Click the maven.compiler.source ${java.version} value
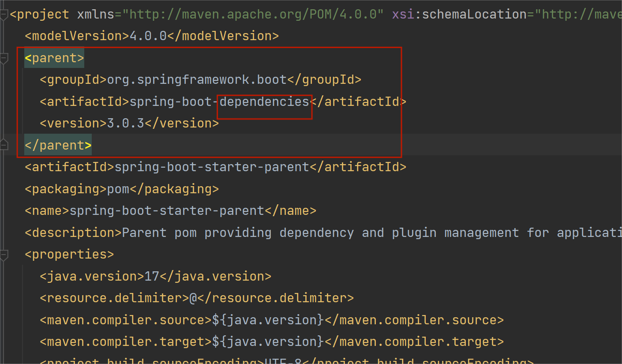Screen dimensions: 622x364 point(268,320)
